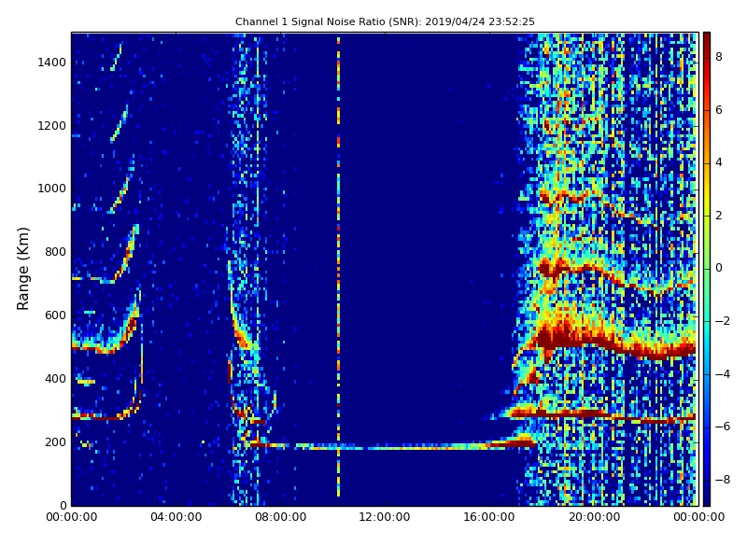Image resolution: width=747 pixels, height=560 pixels.
Task: Click the strong red echo band near 500 km
Action: pyautogui.click(x=615, y=342)
